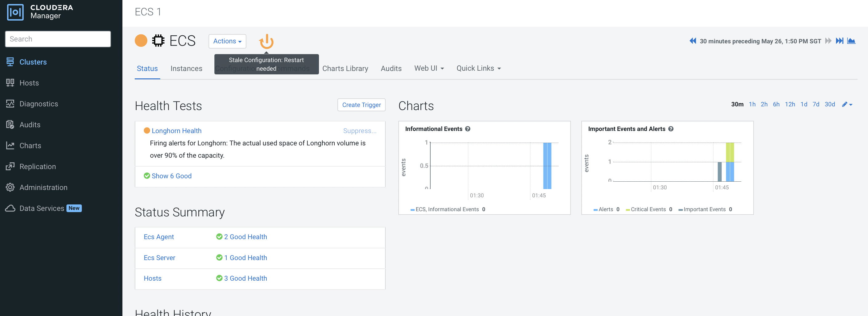Open the chart edit pencil dropdown
The height and width of the screenshot is (316, 868).
point(847,105)
